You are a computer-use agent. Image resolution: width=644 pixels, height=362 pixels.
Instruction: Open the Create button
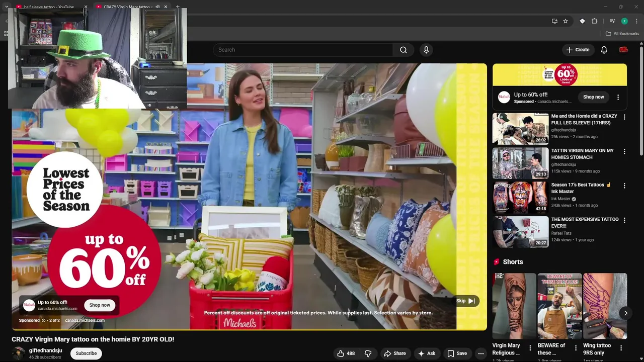tap(578, 50)
